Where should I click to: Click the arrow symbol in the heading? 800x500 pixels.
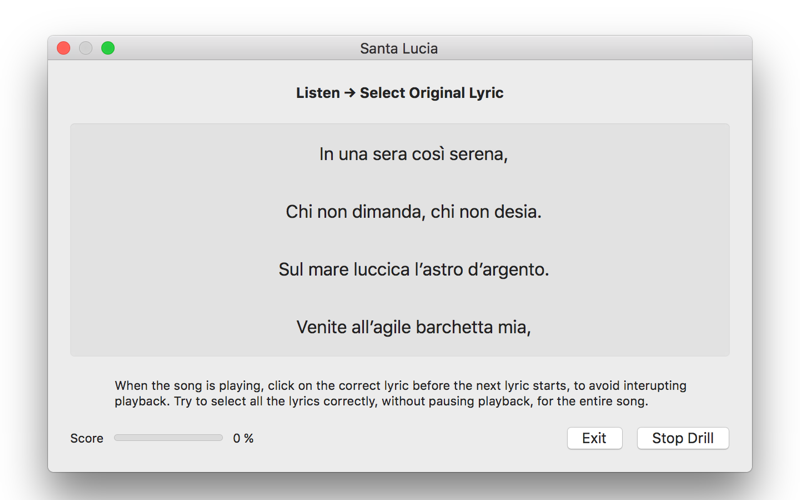tap(350, 93)
